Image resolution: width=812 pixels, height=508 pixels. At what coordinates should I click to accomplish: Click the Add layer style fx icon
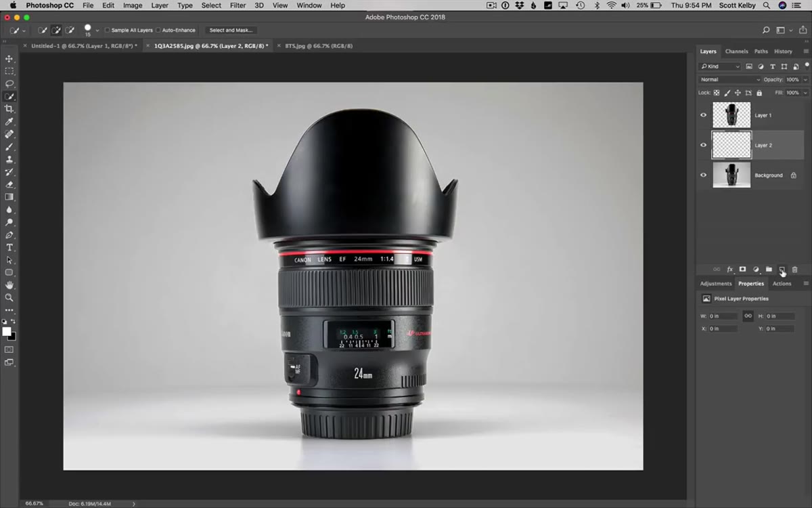[x=729, y=270]
